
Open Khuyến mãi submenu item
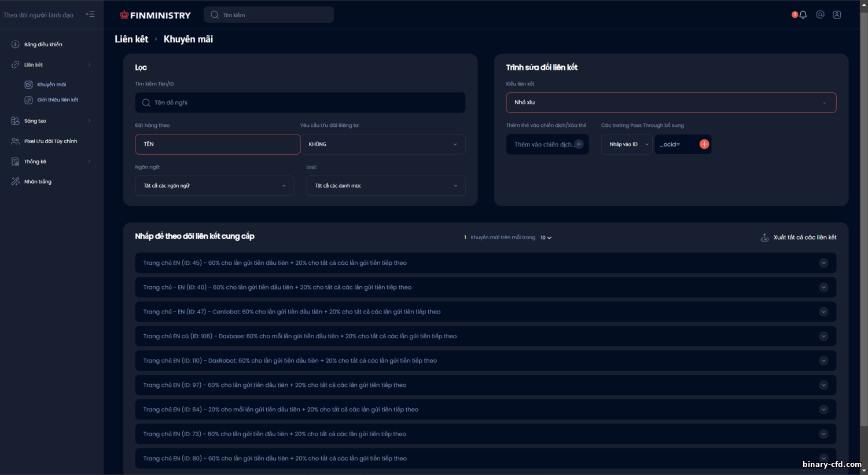pos(52,85)
